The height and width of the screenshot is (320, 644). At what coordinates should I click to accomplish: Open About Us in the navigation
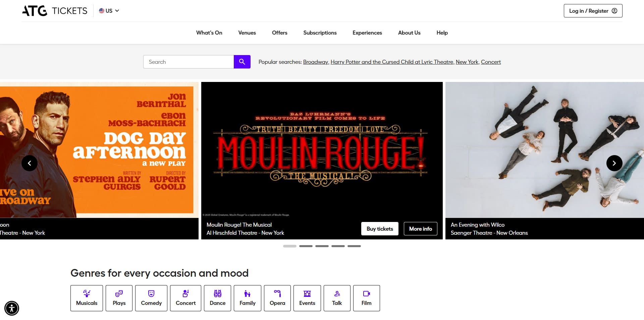tap(409, 33)
